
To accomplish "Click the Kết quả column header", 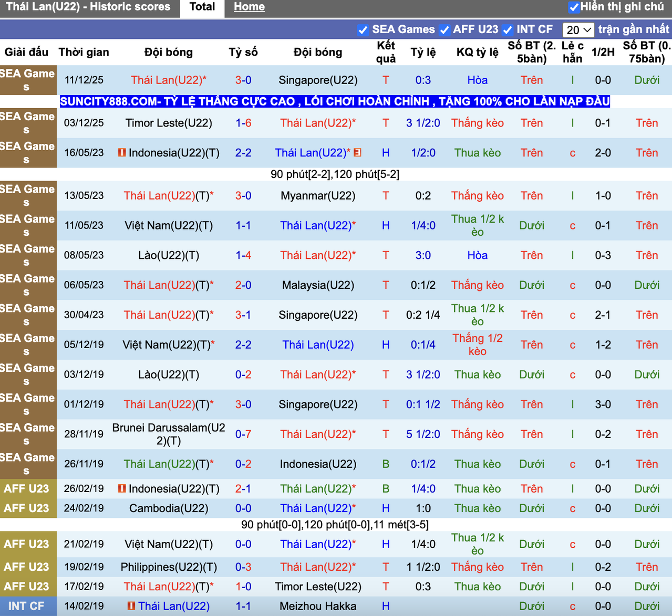I will (x=386, y=52).
